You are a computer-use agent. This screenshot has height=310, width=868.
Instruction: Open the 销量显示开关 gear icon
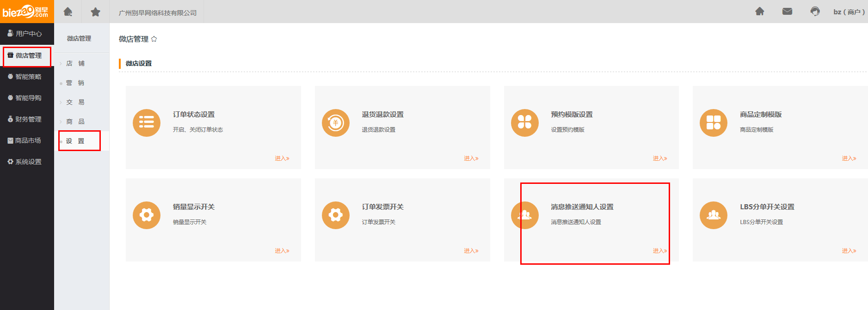(x=147, y=215)
